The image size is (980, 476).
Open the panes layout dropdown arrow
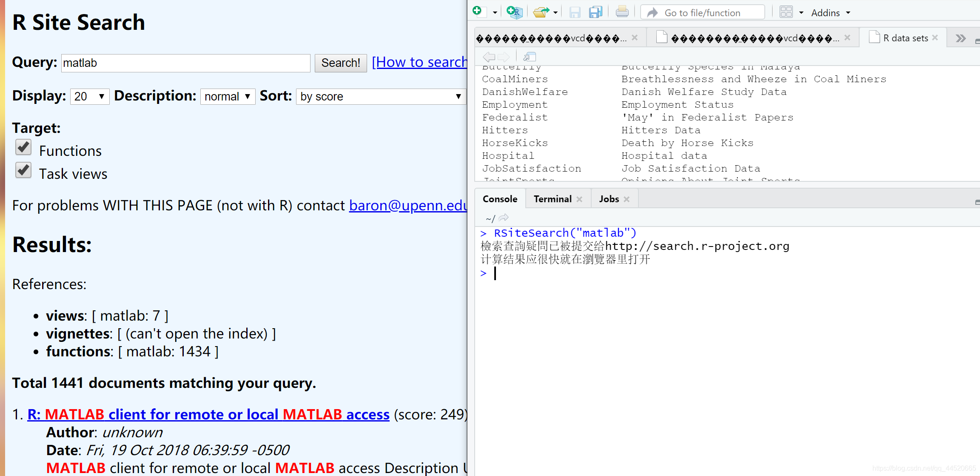(x=801, y=13)
